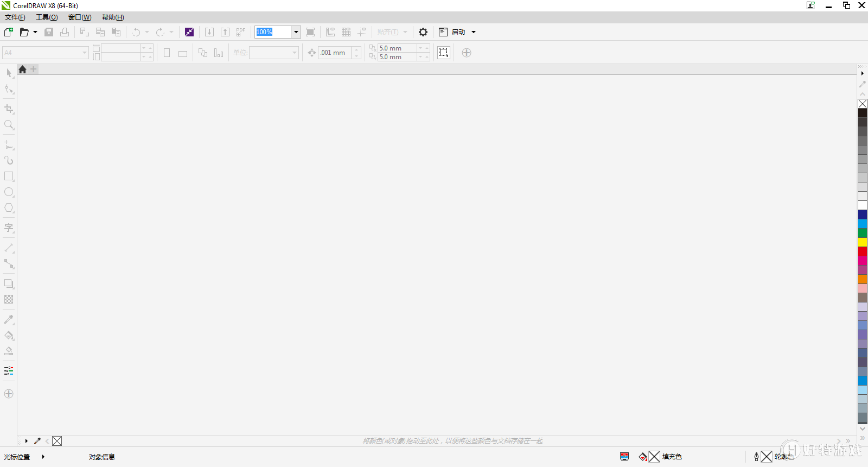The height and width of the screenshot is (467, 868).
Task: Select the Connector tool
Action: 9,264
